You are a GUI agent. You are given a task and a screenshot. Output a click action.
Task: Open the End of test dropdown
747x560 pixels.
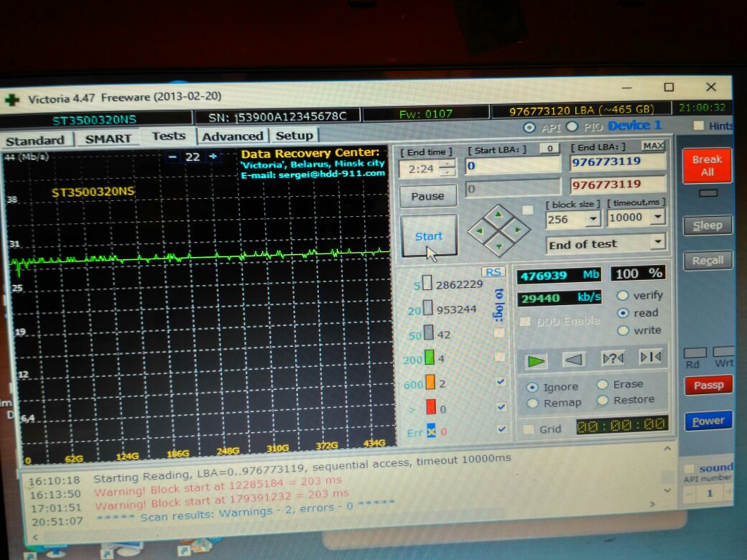[657, 243]
